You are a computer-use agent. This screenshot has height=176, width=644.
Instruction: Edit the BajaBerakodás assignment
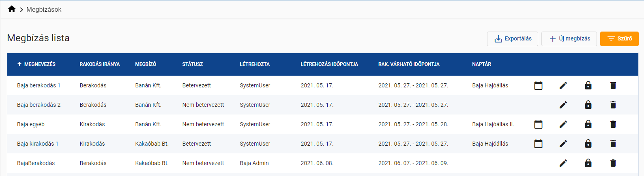coord(563,163)
